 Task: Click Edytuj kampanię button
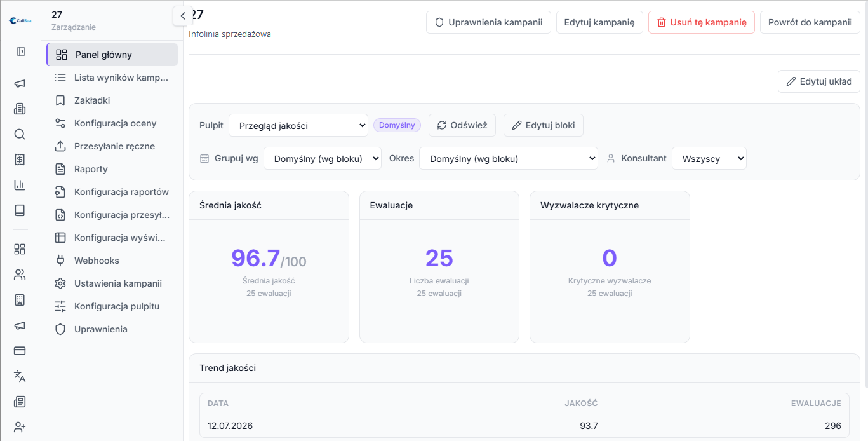(x=599, y=22)
